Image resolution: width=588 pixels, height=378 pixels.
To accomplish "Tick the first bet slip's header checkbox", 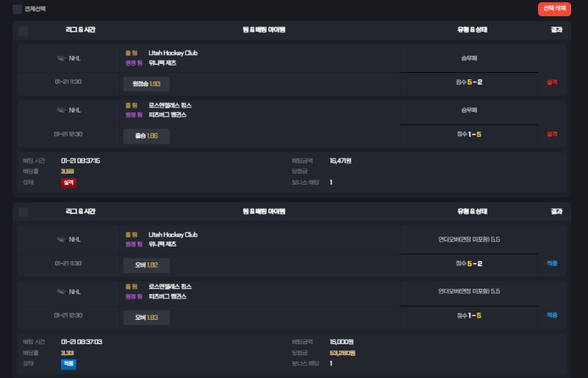I will 24,30.
